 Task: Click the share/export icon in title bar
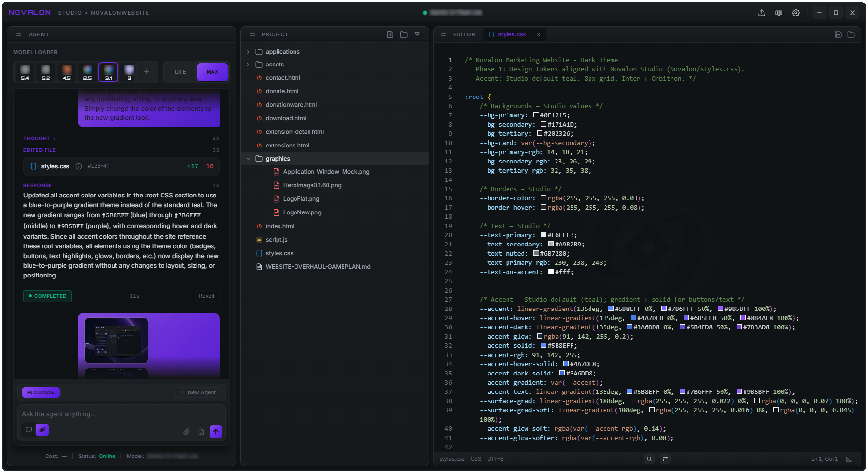pyautogui.click(x=762, y=13)
